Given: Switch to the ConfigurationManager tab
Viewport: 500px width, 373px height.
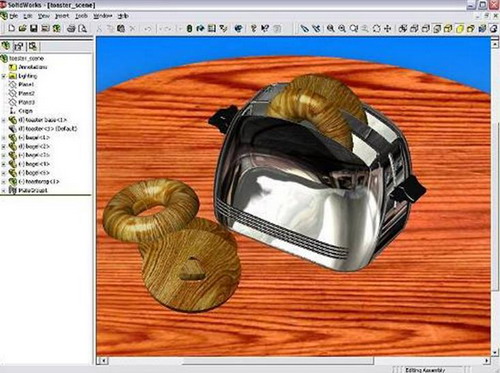Looking at the screenshot, I should [x=33, y=46].
